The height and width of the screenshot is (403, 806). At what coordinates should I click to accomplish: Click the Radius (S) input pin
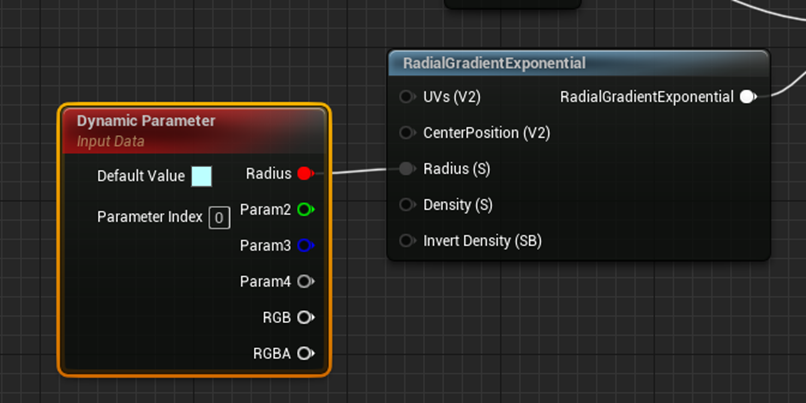407,169
